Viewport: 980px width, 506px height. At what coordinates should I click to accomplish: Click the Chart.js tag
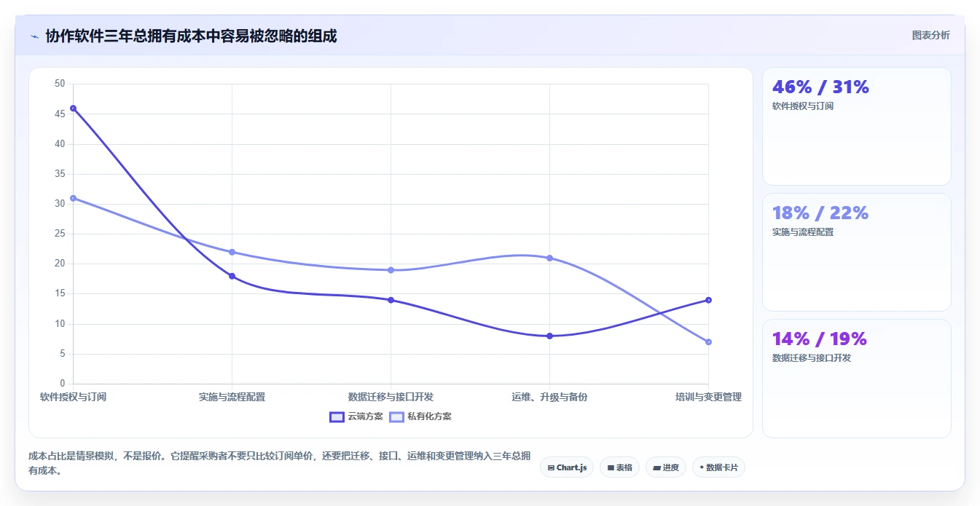click(x=567, y=467)
